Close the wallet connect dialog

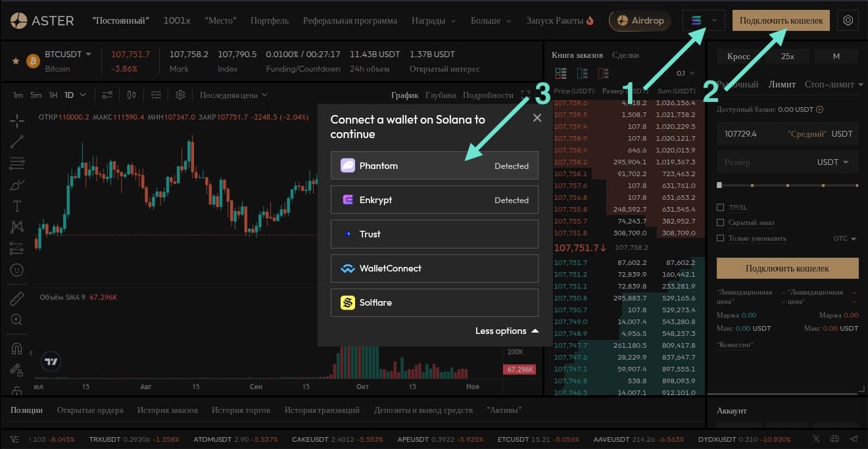pos(537,118)
